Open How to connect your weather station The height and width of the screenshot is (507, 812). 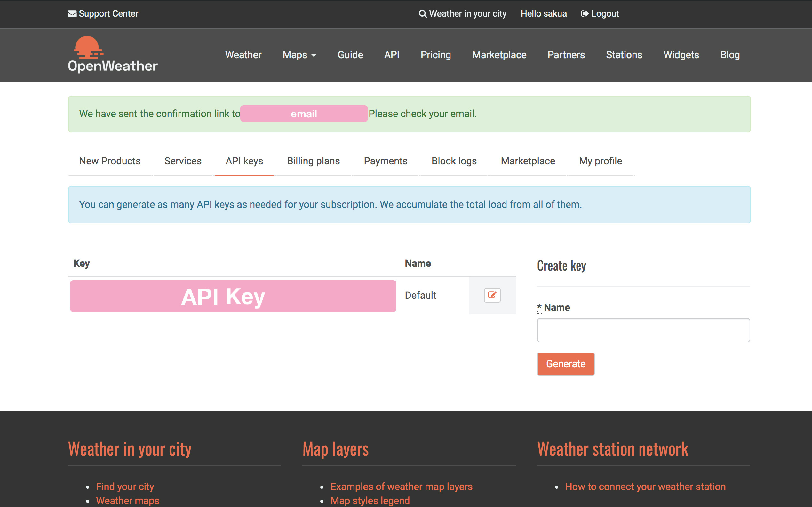click(x=645, y=487)
